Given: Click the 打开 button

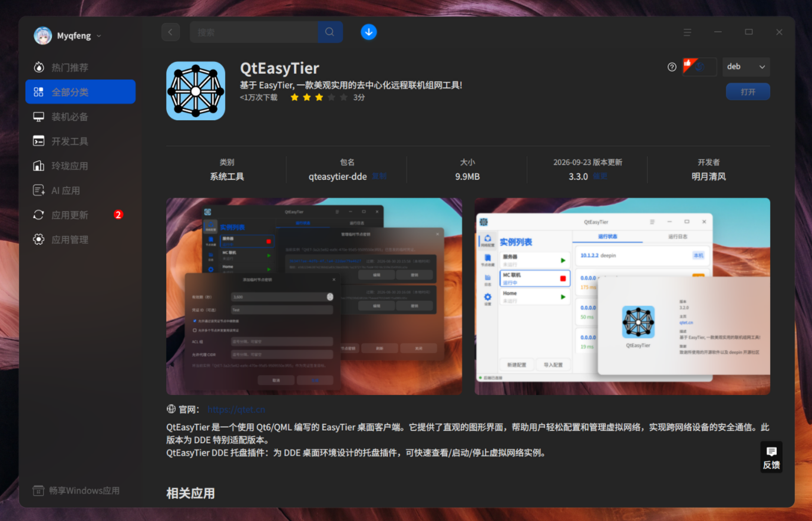Looking at the screenshot, I should coord(748,92).
